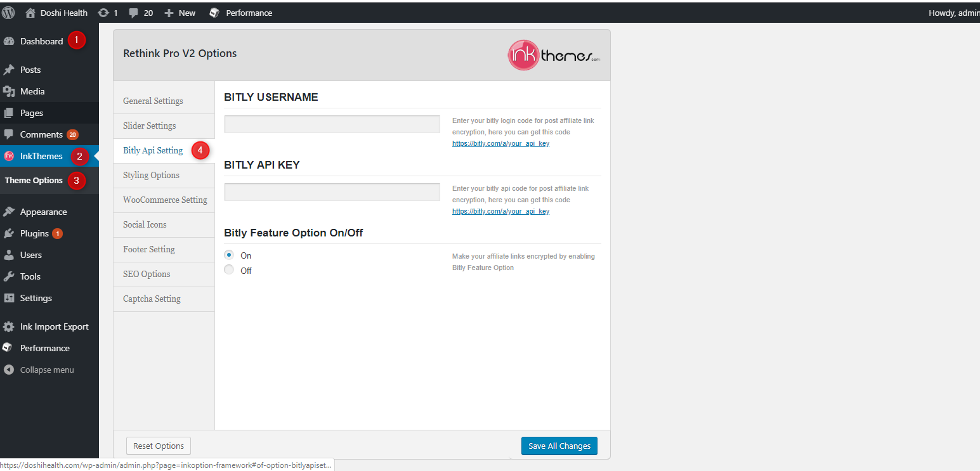The width and height of the screenshot is (980, 471).
Task: Open the Media menu item
Action: 49,91
